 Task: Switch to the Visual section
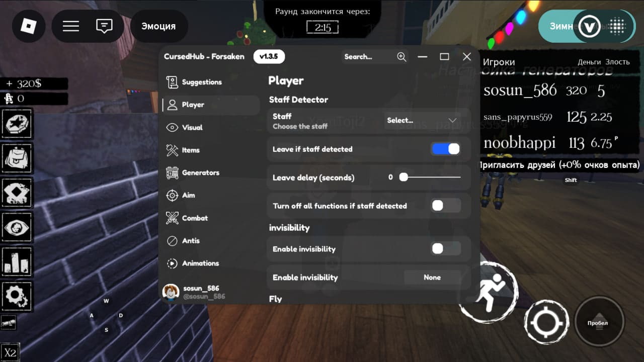(x=210, y=127)
